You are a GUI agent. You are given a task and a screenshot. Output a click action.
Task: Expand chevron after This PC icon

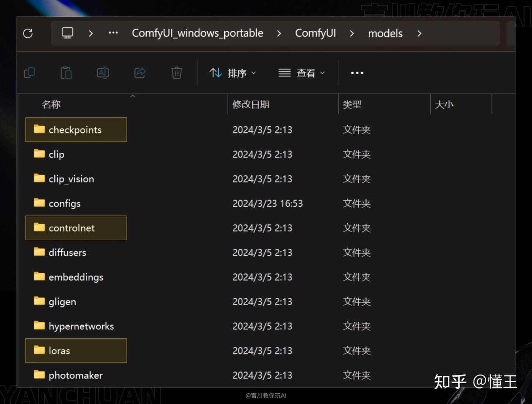[x=91, y=33]
